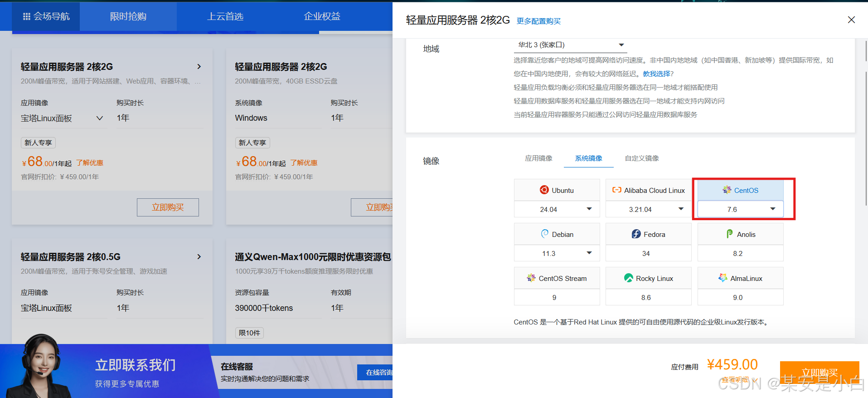The width and height of the screenshot is (868, 398).
Task: Select the Anolis image option
Action: coord(740,234)
